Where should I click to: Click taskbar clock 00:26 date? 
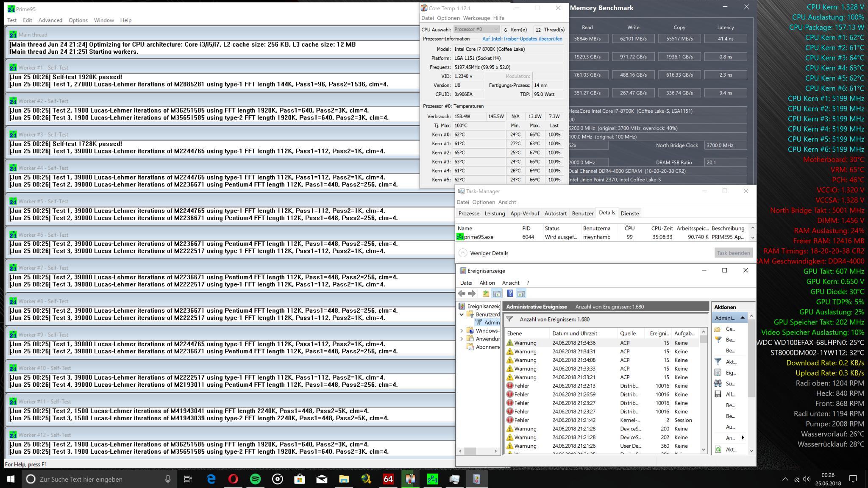click(x=828, y=479)
